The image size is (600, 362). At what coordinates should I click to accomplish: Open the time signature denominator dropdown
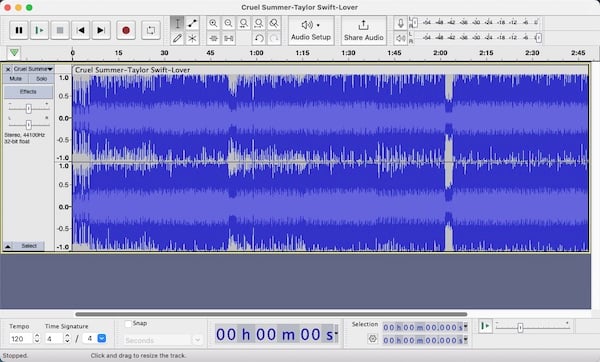coord(102,339)
